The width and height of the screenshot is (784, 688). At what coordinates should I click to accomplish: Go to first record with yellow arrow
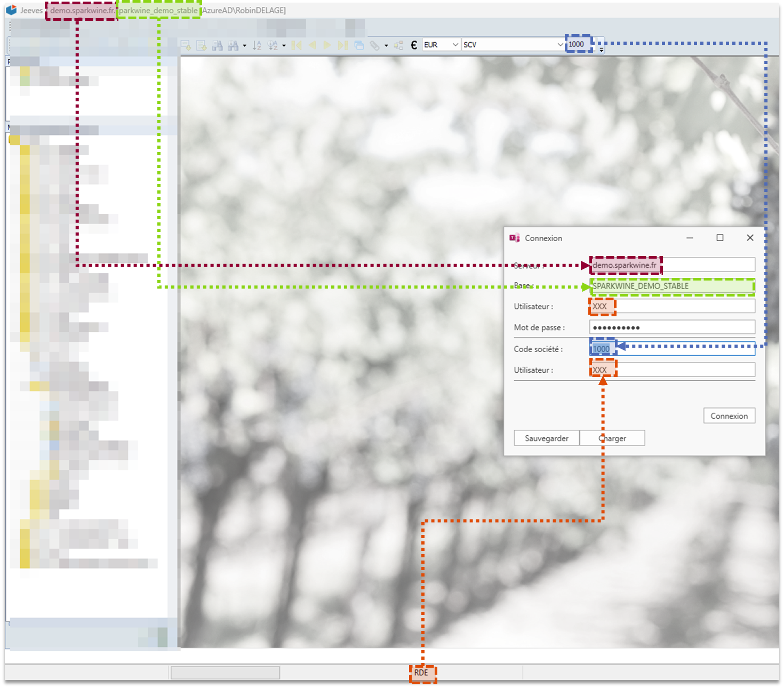[297, 45]
